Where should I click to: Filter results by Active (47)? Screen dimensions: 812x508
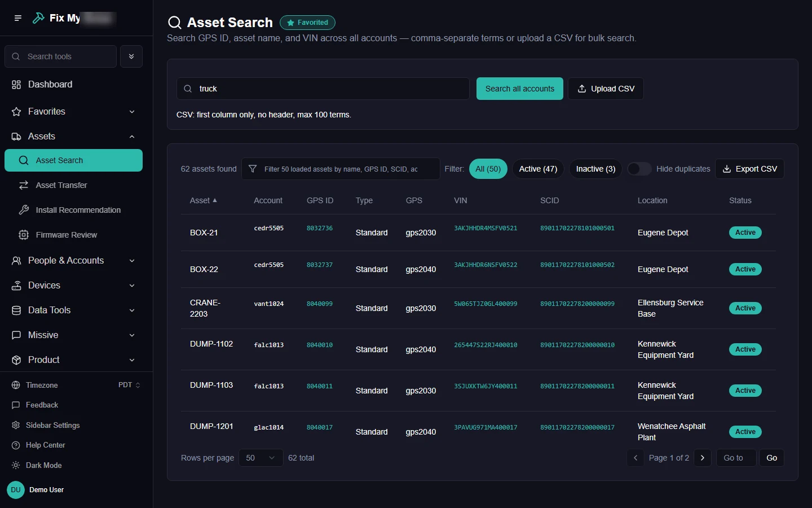tap(538, 169)
